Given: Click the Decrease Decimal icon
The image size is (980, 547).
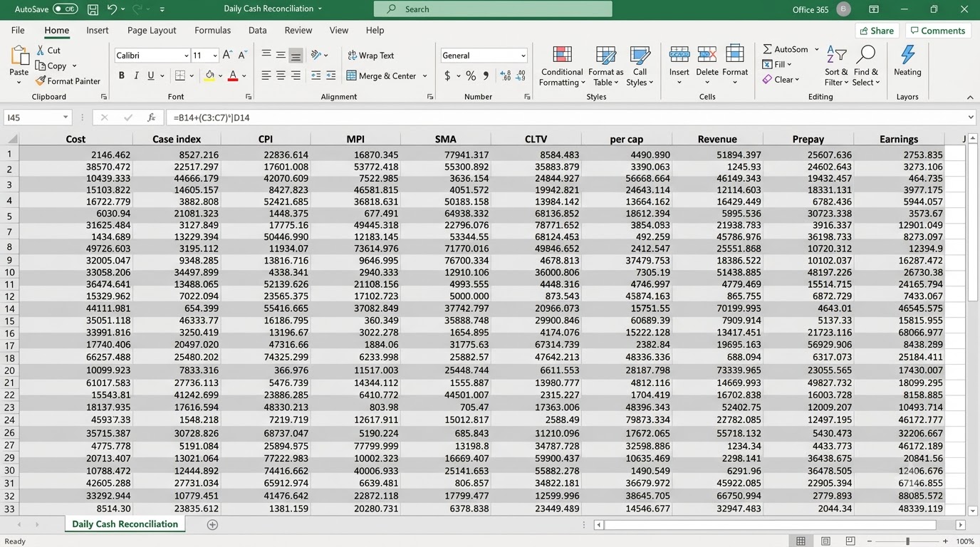Looking at the screenshot, I should 521,75.
